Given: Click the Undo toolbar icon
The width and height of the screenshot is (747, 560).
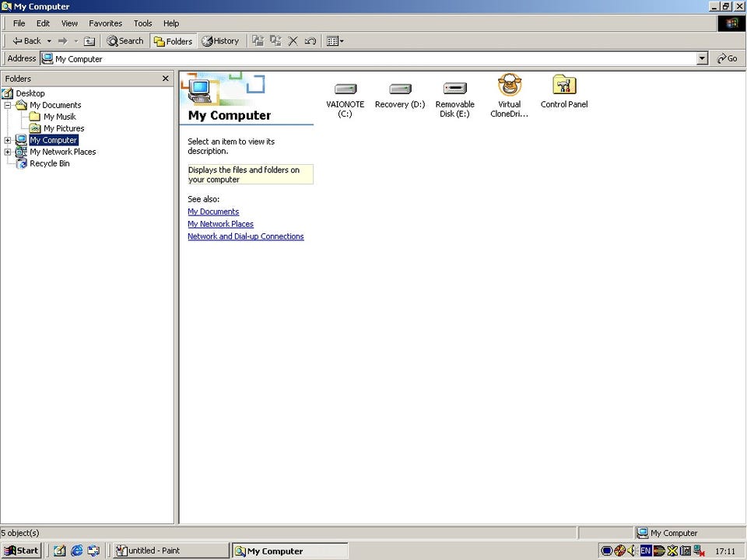Looking at the screenshot, I should click(x=310, y=41).
